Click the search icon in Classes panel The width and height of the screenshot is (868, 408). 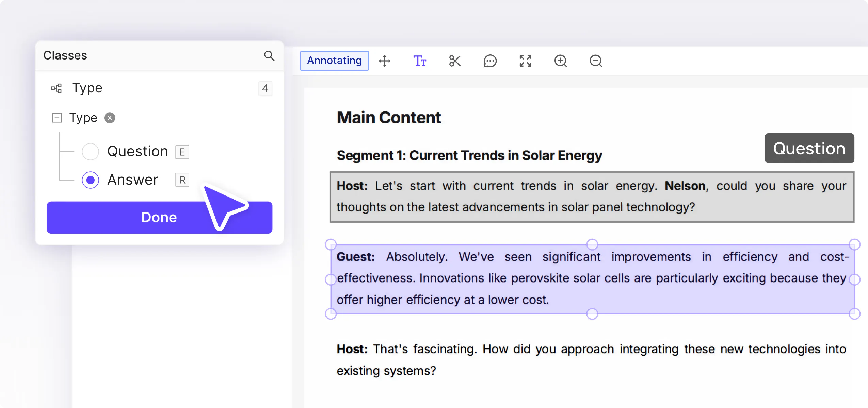click(269, 55)
